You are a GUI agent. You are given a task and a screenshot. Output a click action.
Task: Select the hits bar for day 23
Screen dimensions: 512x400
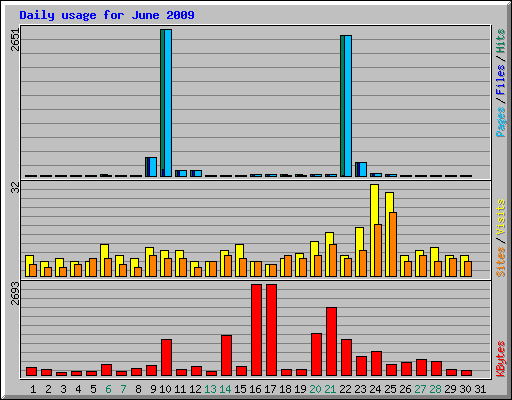tap(361, 170)
